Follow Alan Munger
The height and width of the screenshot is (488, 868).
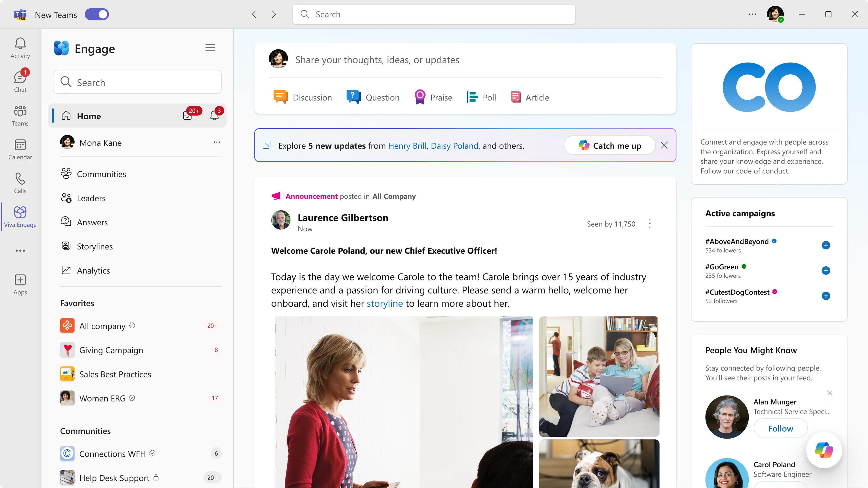[x=780, y=428]
